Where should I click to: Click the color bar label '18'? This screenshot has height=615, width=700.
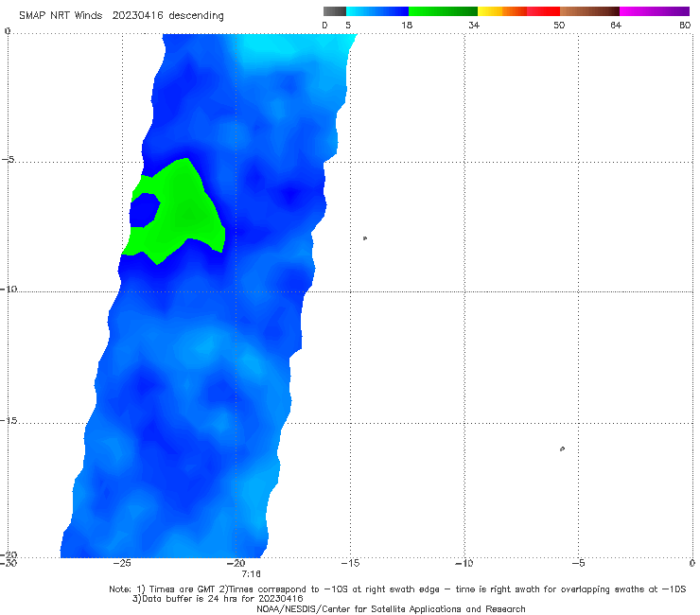click(407, 25)
